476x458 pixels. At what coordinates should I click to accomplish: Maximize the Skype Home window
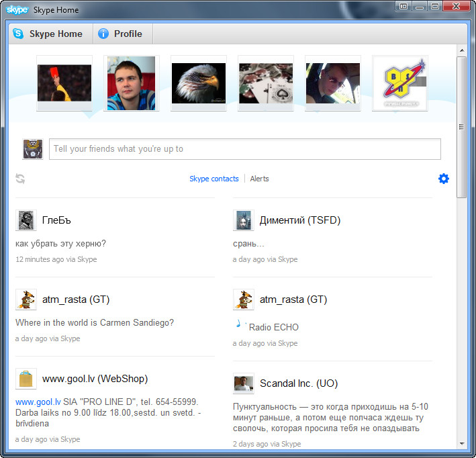435,6
